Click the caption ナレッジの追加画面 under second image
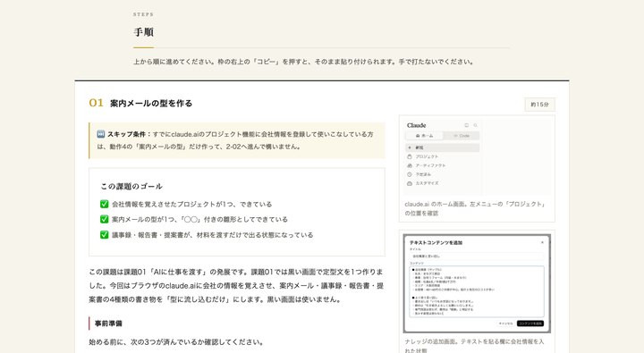This screenshot has width=644, height=353. [x=474, y=345]
